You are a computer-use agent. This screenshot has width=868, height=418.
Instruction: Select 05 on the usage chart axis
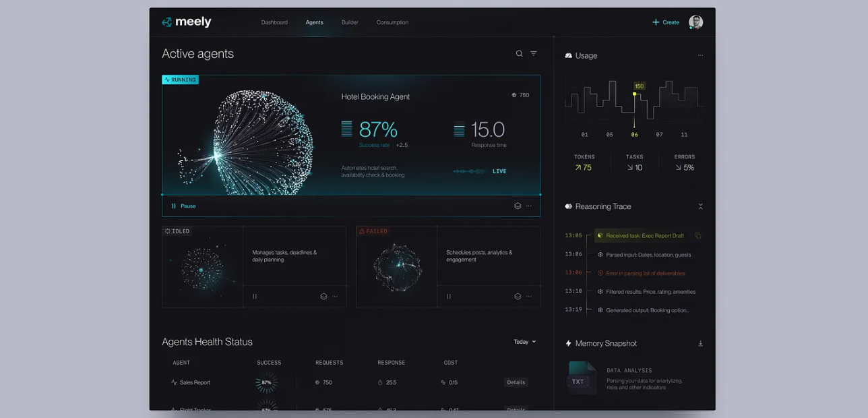click(609, 135)
